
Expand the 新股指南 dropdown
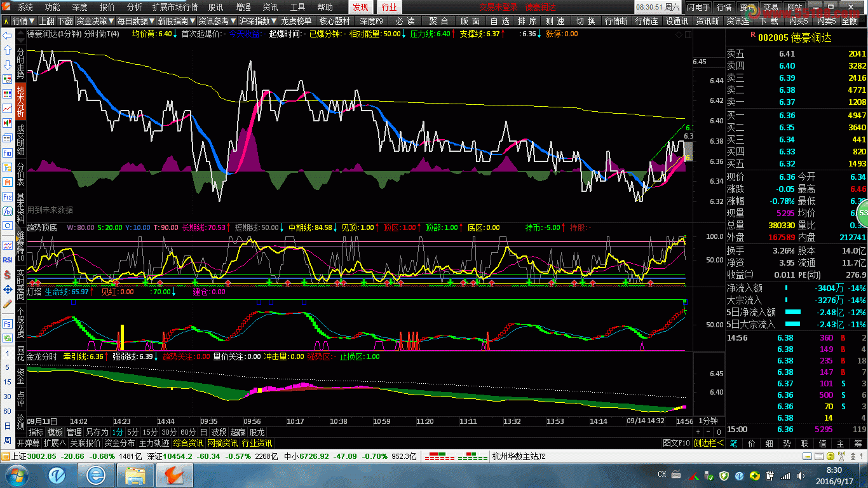pyautogui.click(x=177, y=20)
